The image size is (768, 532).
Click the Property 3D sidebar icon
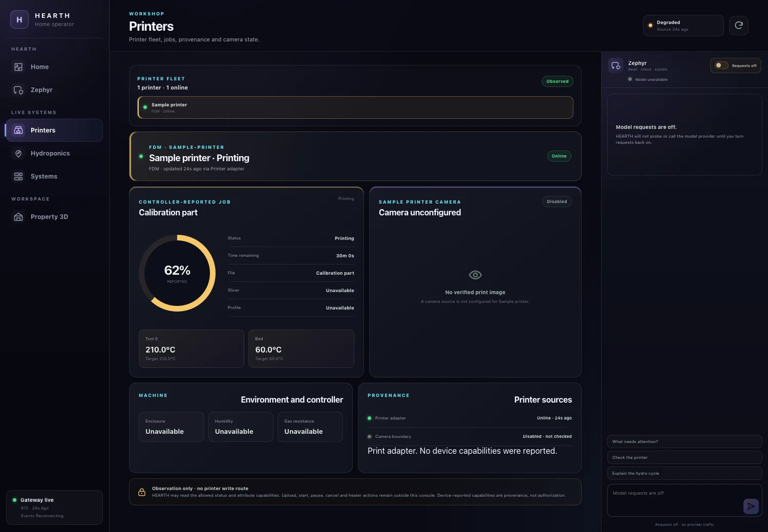tap(18, 217)
